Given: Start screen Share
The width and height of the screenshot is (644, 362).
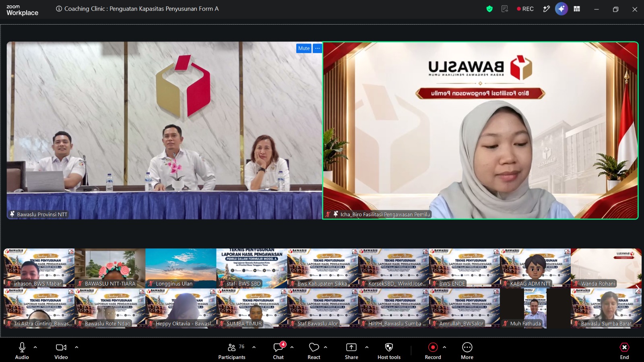Looking at the screenshot, I should [351, 351].
